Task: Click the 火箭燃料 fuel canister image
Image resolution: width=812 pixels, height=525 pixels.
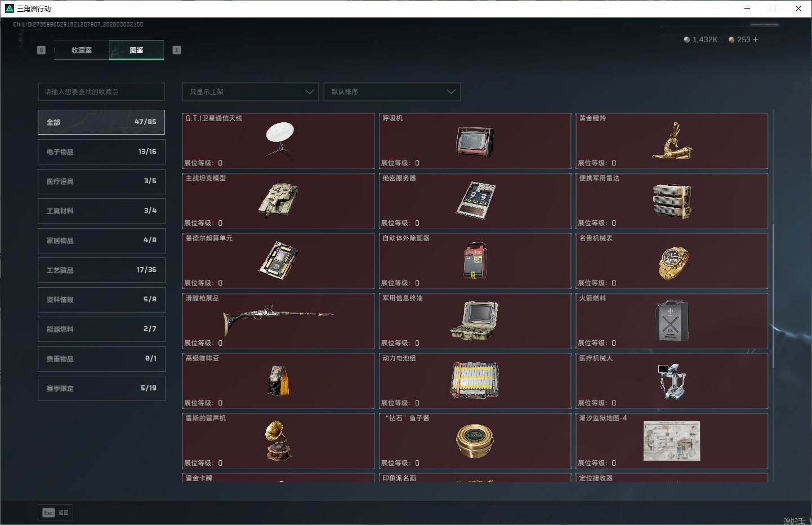Action: click(672, 321)
